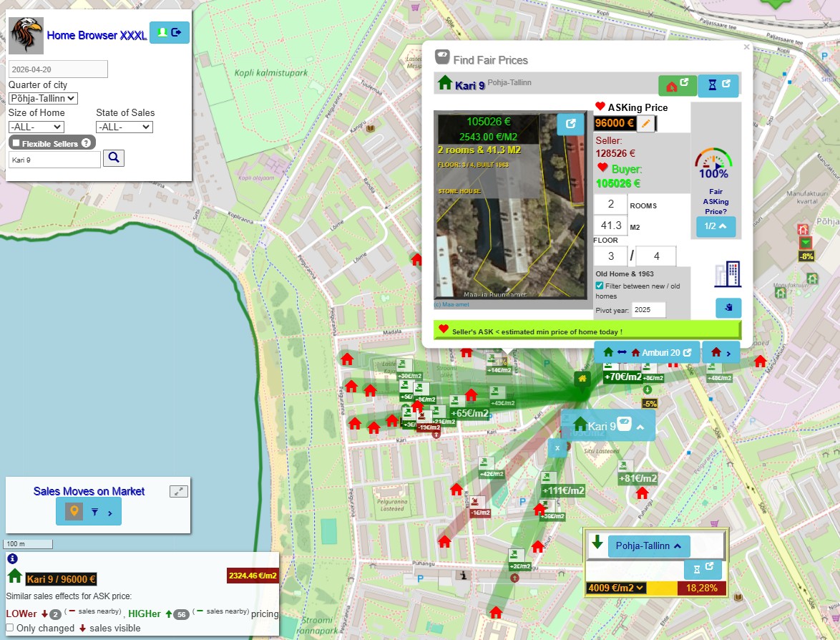Edit asking price with pencil icon

(x=645, y=123)
